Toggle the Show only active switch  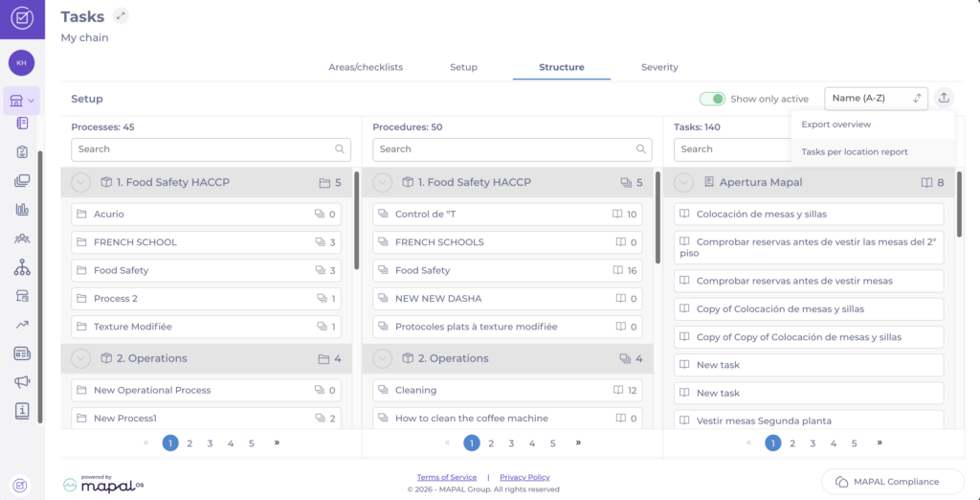point(712,99)
